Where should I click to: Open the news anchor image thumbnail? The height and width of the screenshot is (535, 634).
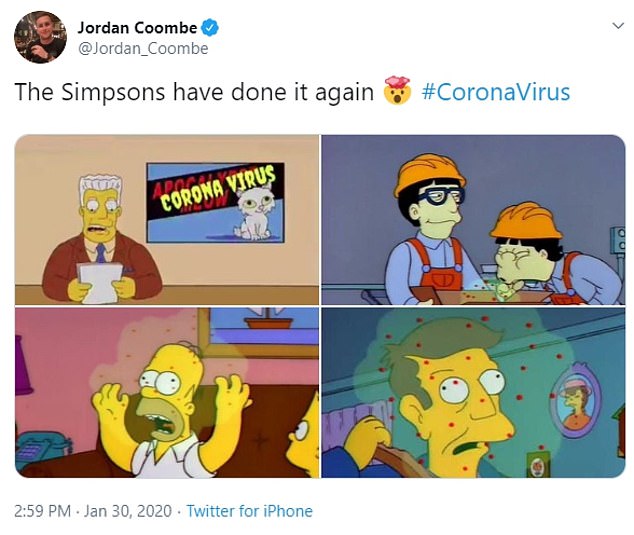coord(167,220)
